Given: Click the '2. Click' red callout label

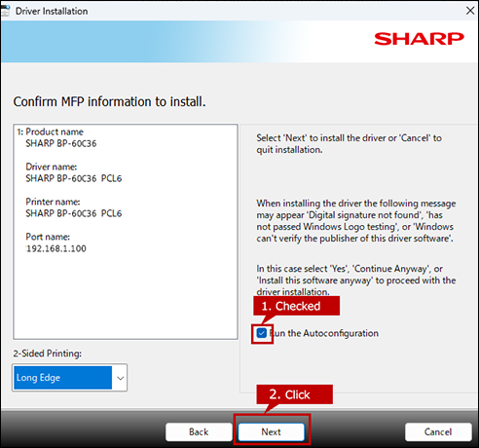Looking at the screenshot, I should [295, 394].
